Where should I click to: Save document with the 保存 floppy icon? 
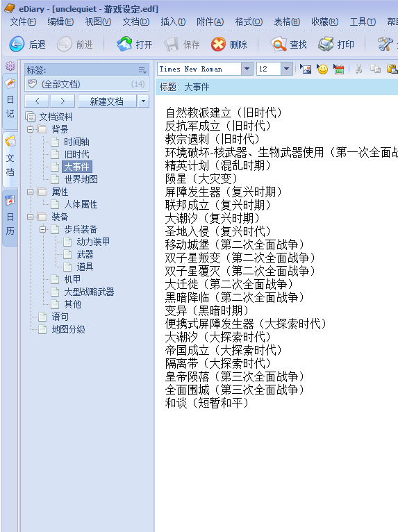(172, 44)
